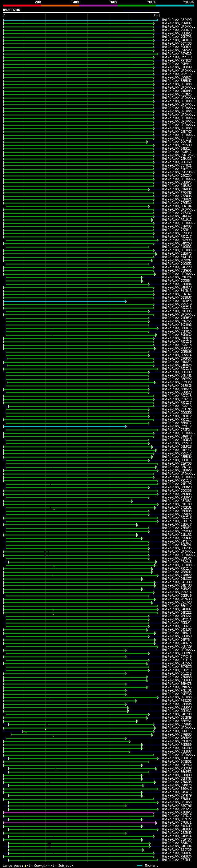
Task: Select hit UniRef100_Q3TJF2
Action: pyautogui.click(x=177, y=139)
